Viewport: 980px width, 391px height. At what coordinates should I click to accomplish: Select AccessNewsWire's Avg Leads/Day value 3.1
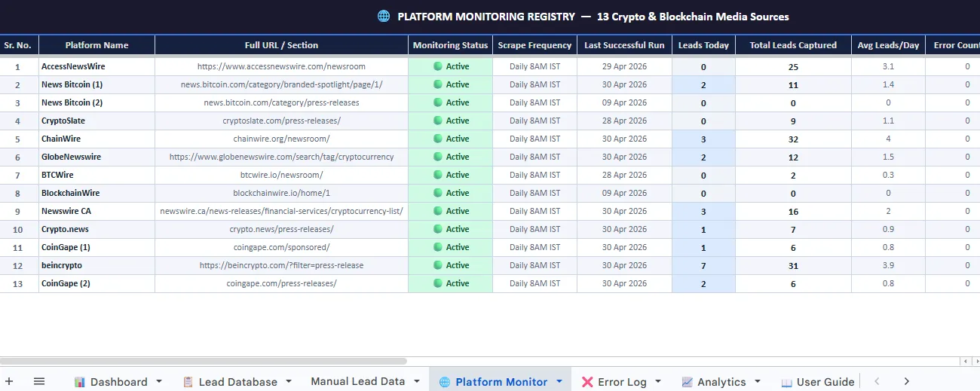click(x=888, y=66)
